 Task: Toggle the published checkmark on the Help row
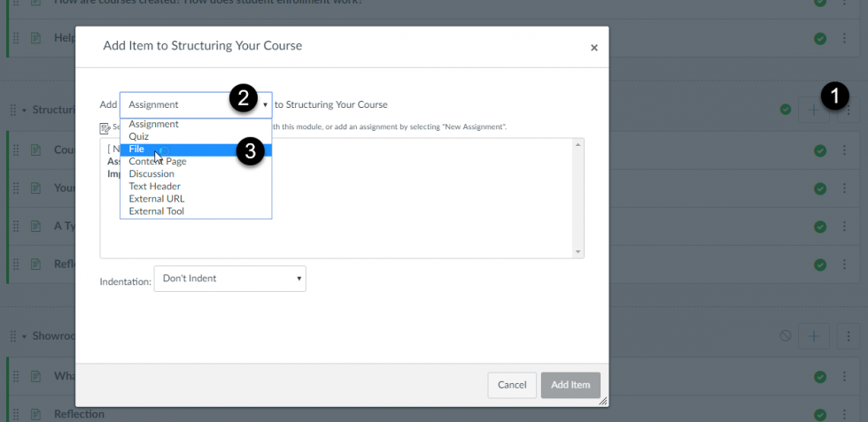(x=820, y=38)
